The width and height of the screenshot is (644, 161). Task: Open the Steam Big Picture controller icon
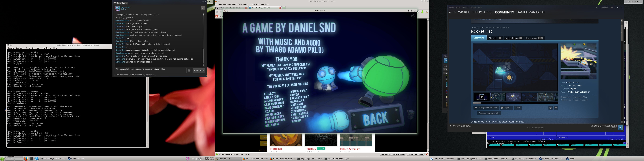coord(612,8)
